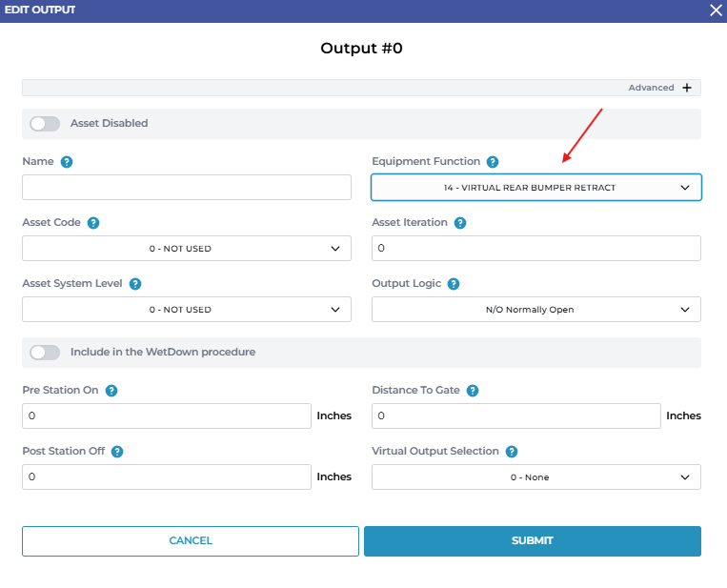Screen dimensions: 727x588
Task: Open the Output Logic dropdown
Action: click(535, 310)
